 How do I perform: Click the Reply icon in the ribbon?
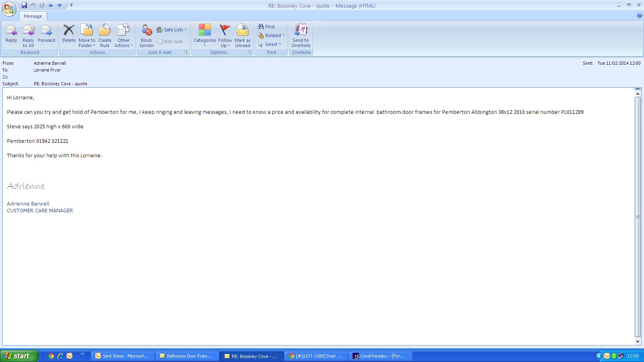[11, 34]
